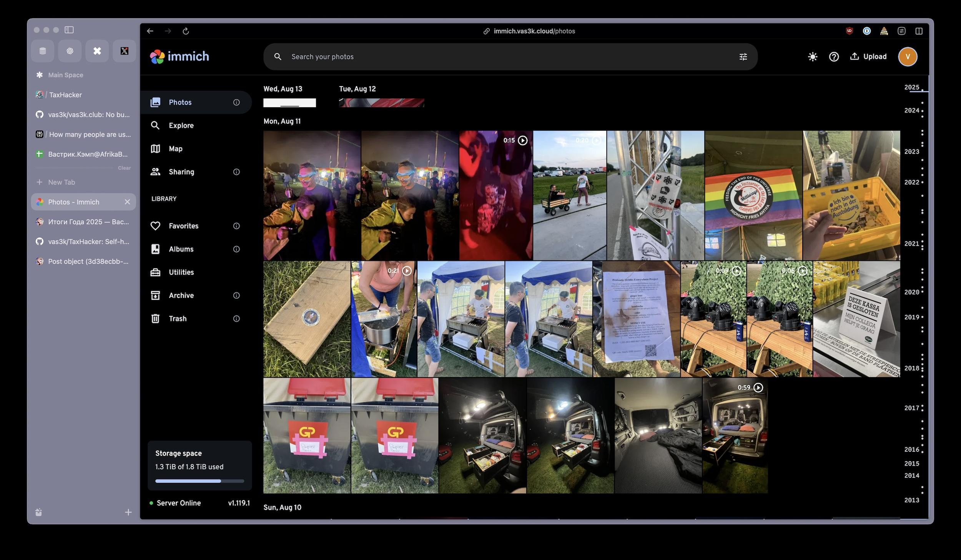This screenshot has width=961, height=560.
Task: Expand info next to Albums
Action: tap(236, 249)
